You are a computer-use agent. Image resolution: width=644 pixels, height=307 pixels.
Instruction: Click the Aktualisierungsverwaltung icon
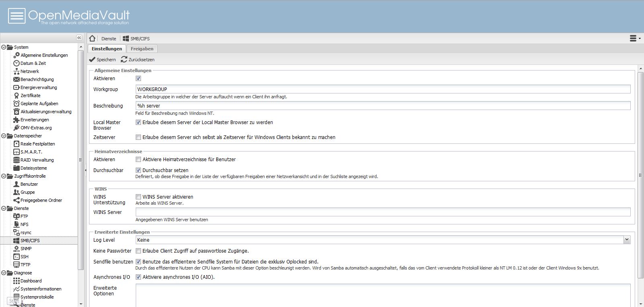pyautogui.click(x=17, y=112)
